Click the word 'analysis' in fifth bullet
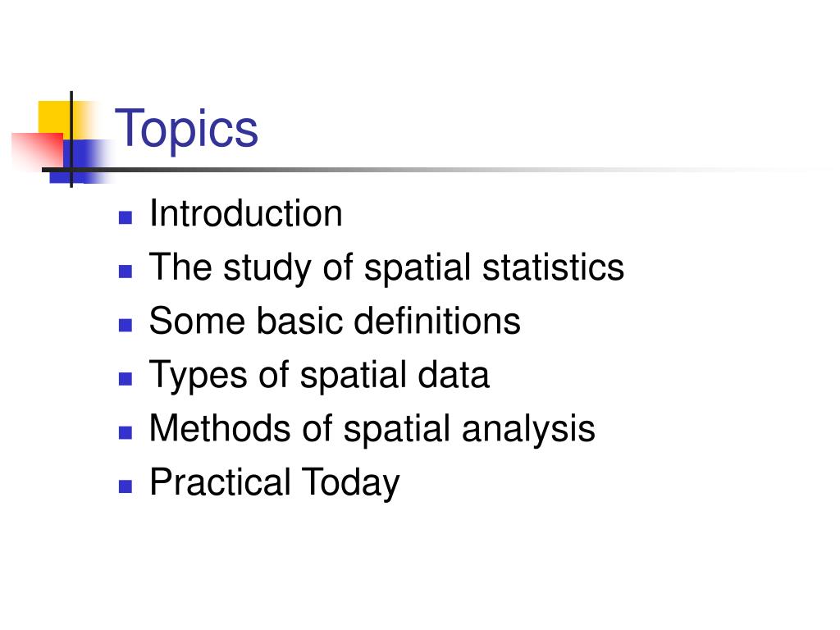840x630 pixels. click(x=528, y=429)
